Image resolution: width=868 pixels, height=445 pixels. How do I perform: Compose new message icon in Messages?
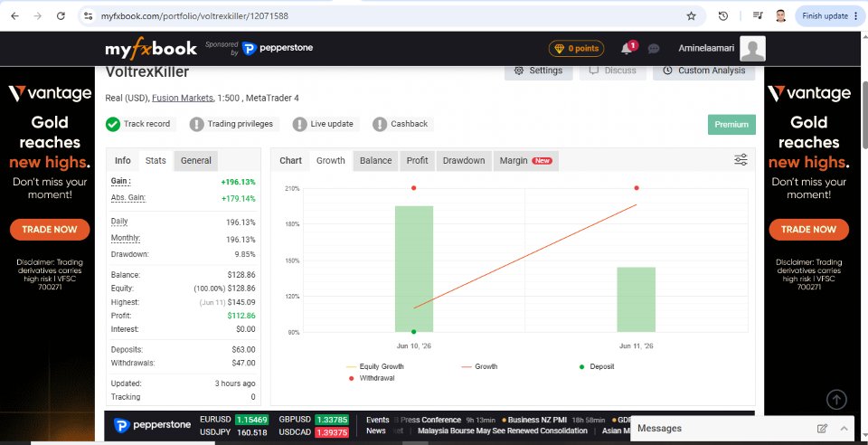click(x=822, y=429)
